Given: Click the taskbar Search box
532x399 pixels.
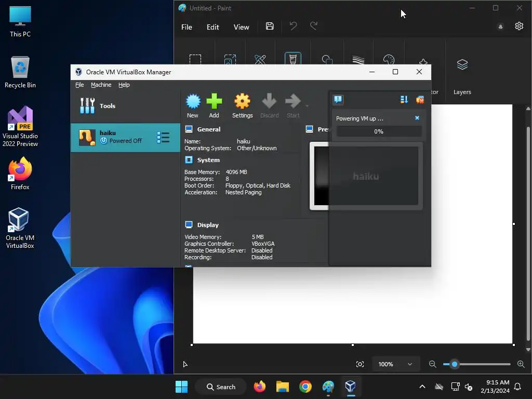Looking at the screenshot, I should point(221,387).
